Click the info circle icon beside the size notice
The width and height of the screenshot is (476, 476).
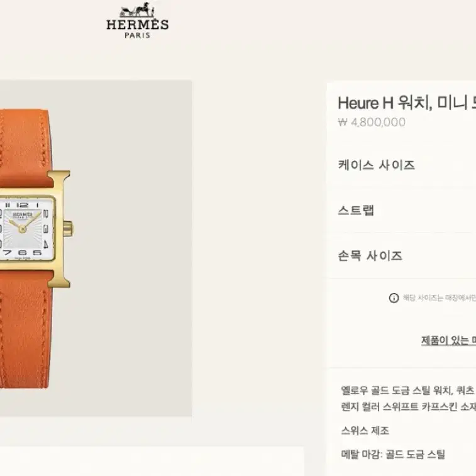coord(394,298)
